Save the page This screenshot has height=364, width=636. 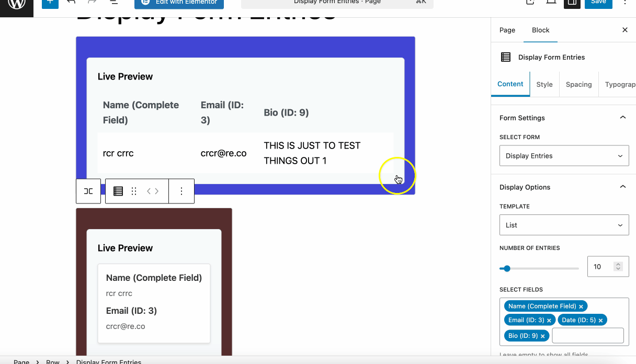(x=598, y=3)
